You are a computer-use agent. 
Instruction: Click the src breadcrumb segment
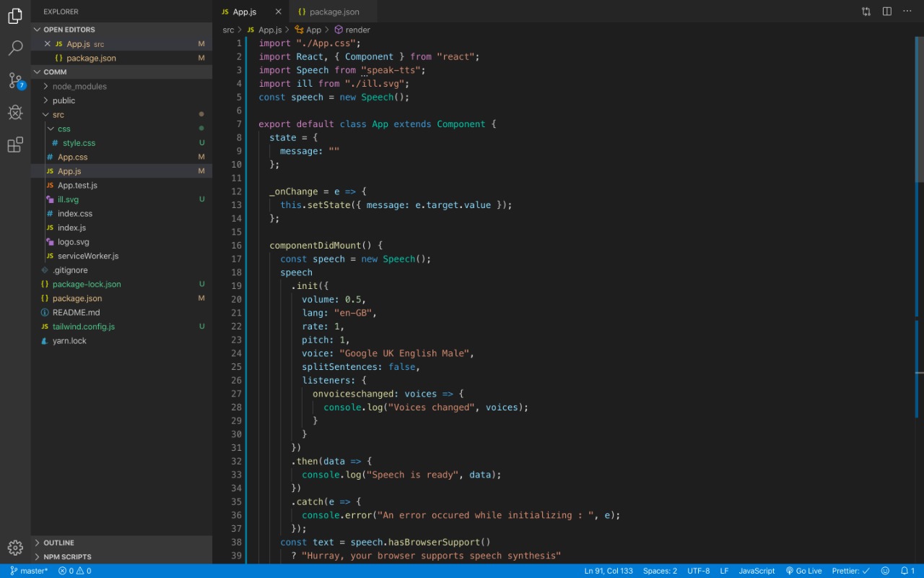(228, 30)
